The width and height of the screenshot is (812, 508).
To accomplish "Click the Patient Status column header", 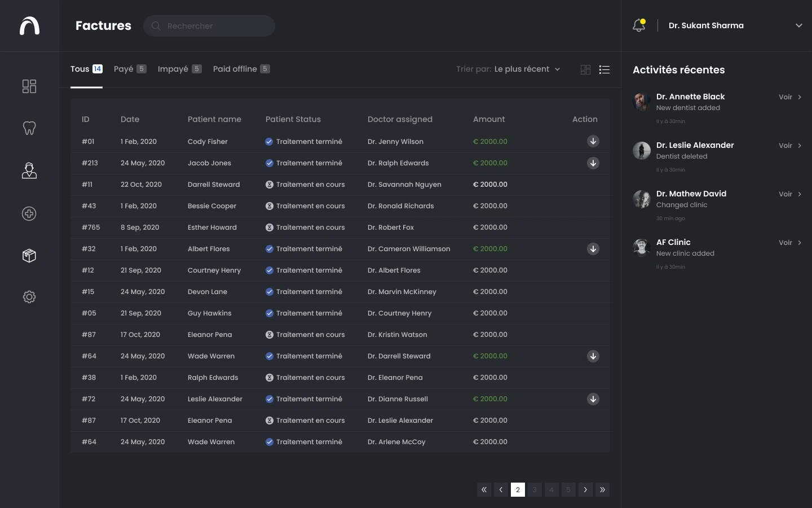I will pos(293,119).
